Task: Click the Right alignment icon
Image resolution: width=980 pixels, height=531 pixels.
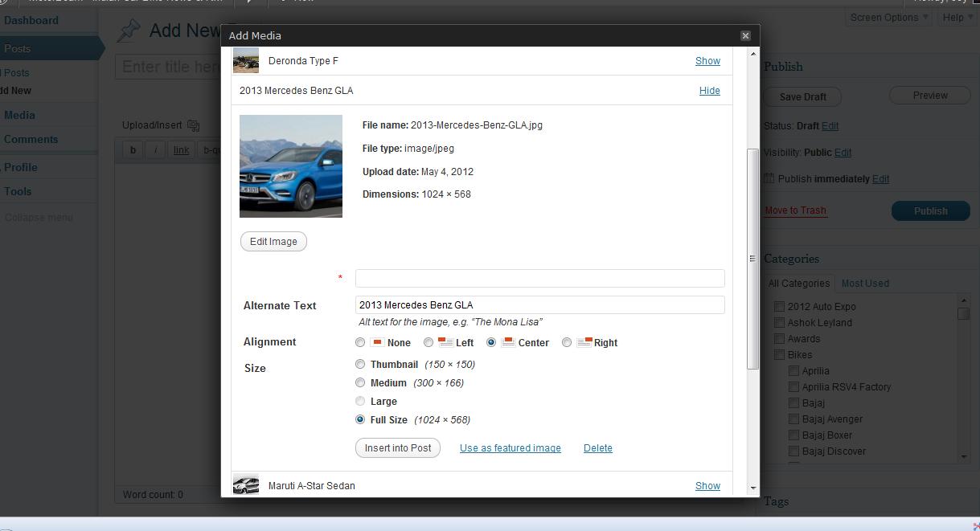Action: click(584, 342)
